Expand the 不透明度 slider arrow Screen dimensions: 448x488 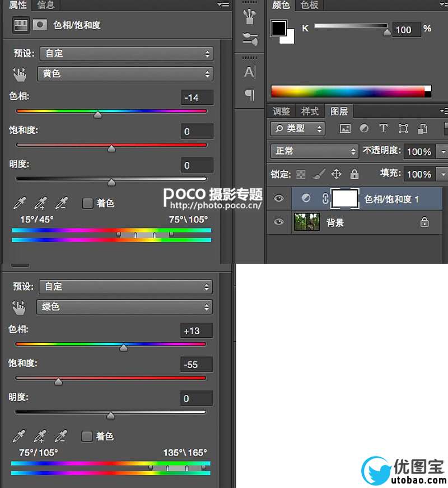[443, 152]
